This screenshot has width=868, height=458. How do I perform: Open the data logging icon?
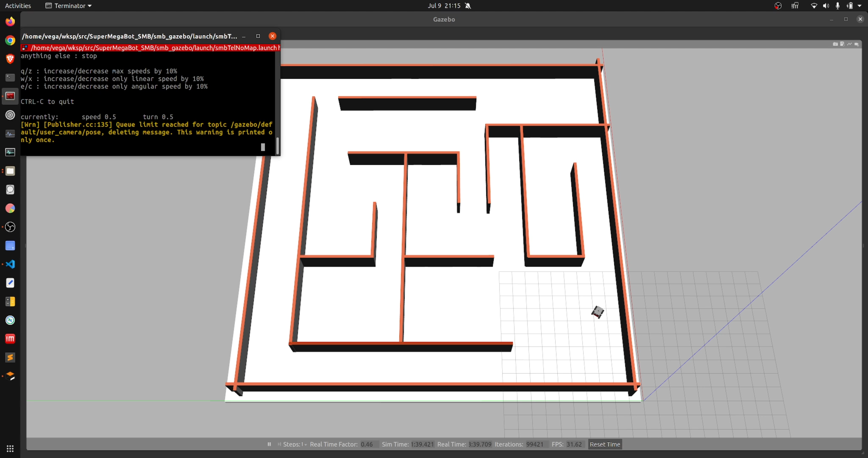pos(842,44)
